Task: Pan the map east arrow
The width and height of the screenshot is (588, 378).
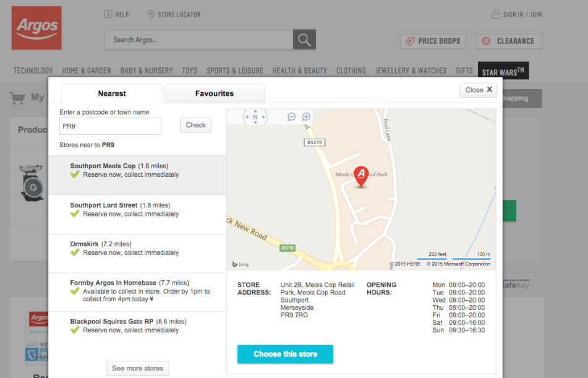Action: (x=264, y=117)
